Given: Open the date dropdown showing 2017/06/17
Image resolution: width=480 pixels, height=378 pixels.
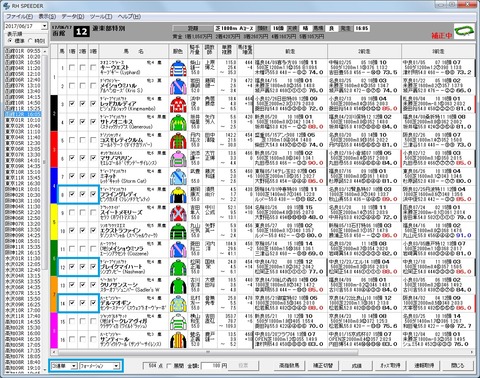Looking at the screenshot, I should tap(44, 26).
